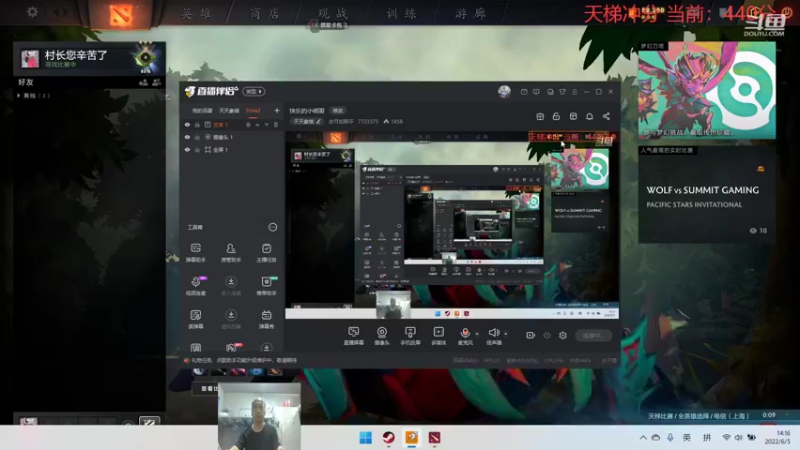
Task: Click Dota 2 icon on the taskbar
Action: pos(434,438)
